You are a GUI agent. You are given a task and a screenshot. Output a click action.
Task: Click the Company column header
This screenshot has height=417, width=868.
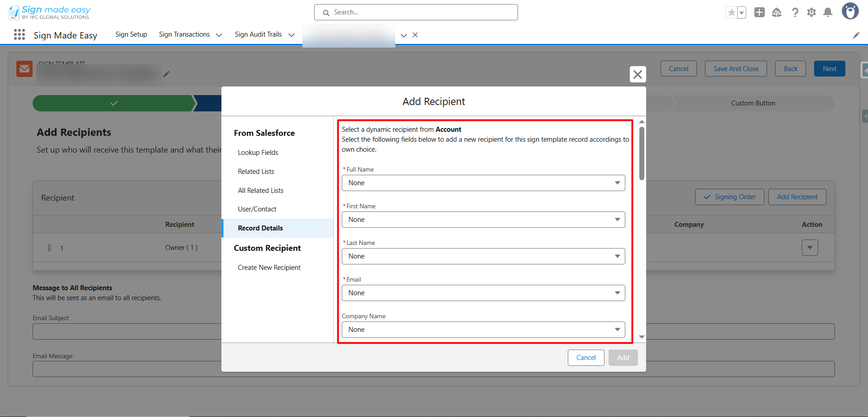[689, 225]
